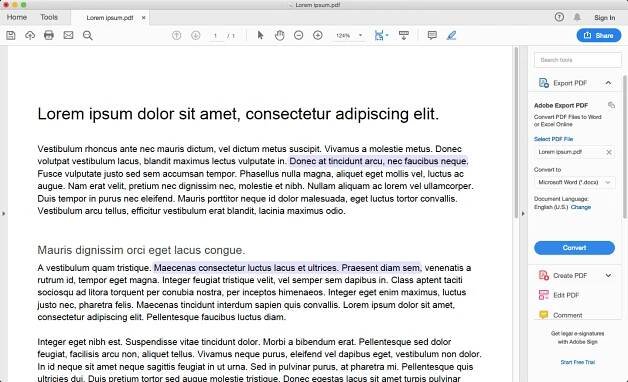Viewport: 628px width, 382px height.
Task: Click the heading "Mauris dignissim orci eget lacus congue."
Action: click(x=141, y=250)
